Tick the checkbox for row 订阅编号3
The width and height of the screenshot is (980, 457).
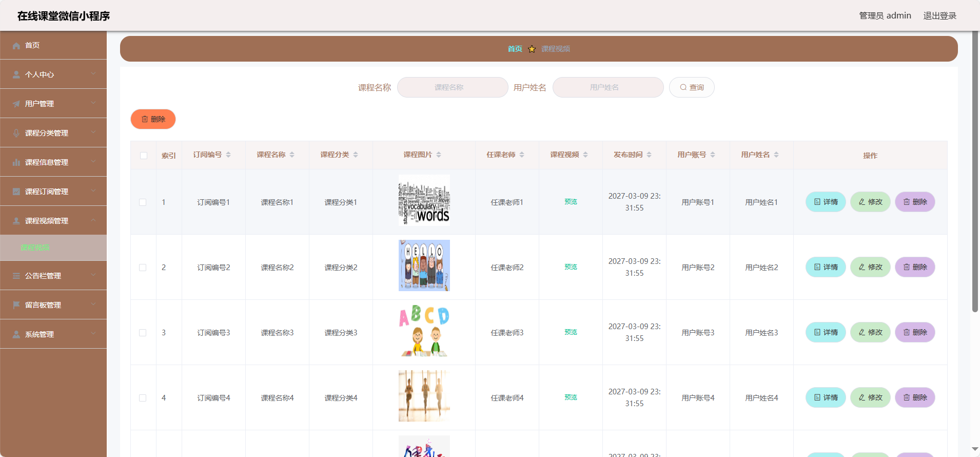point(143,333)
